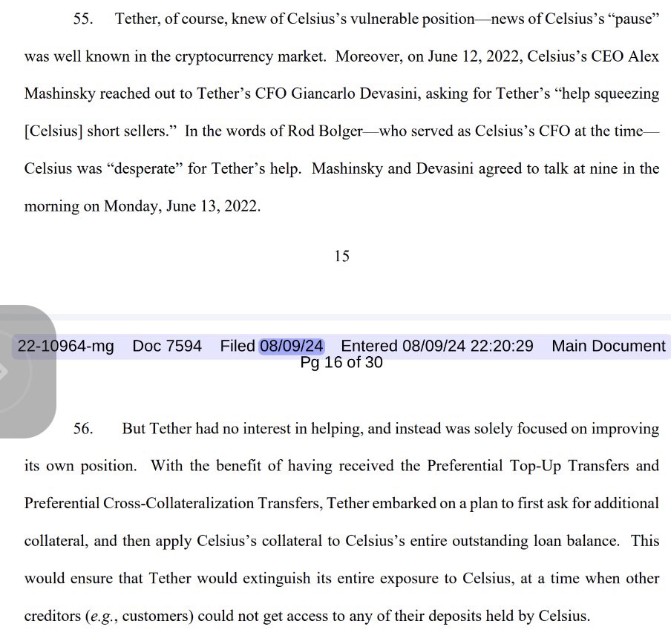The height and width of the screenshot is (644, 671).
Task: Click the 'Doc 7594' header text
Action: pos(167,346)
